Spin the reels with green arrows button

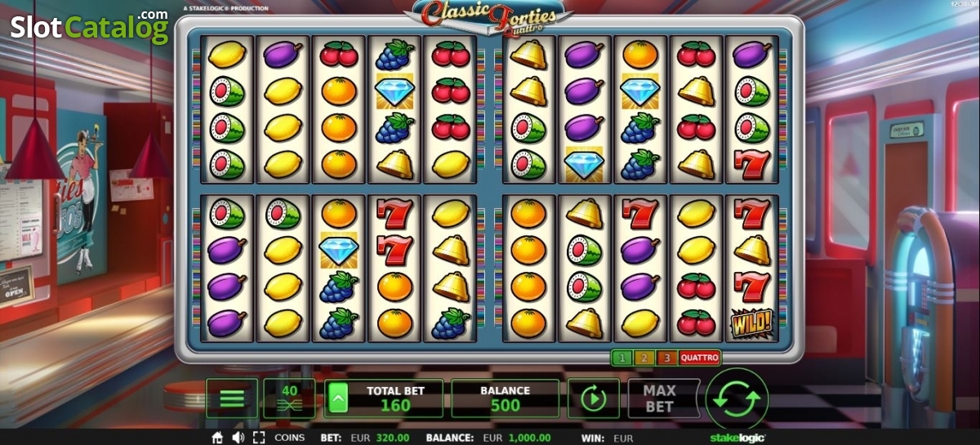(737, 399)
